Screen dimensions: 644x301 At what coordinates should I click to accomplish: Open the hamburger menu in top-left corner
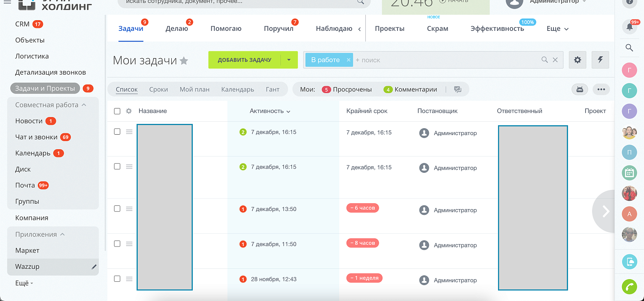7,2
